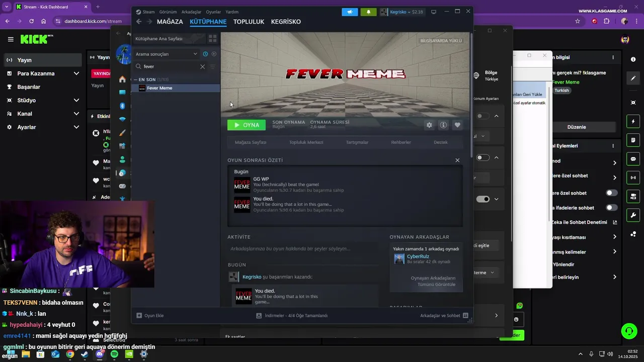This screenshot has width=644, height=362.
Task: Open 'yaşı kısıtlaması' chevron in Kick
Action: click(x=614, y=237)
